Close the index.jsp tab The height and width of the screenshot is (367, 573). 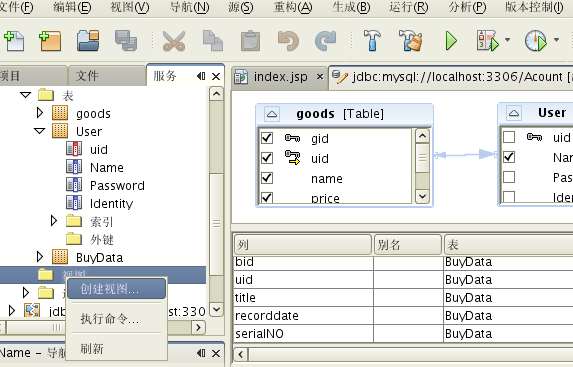coord(320,77)
